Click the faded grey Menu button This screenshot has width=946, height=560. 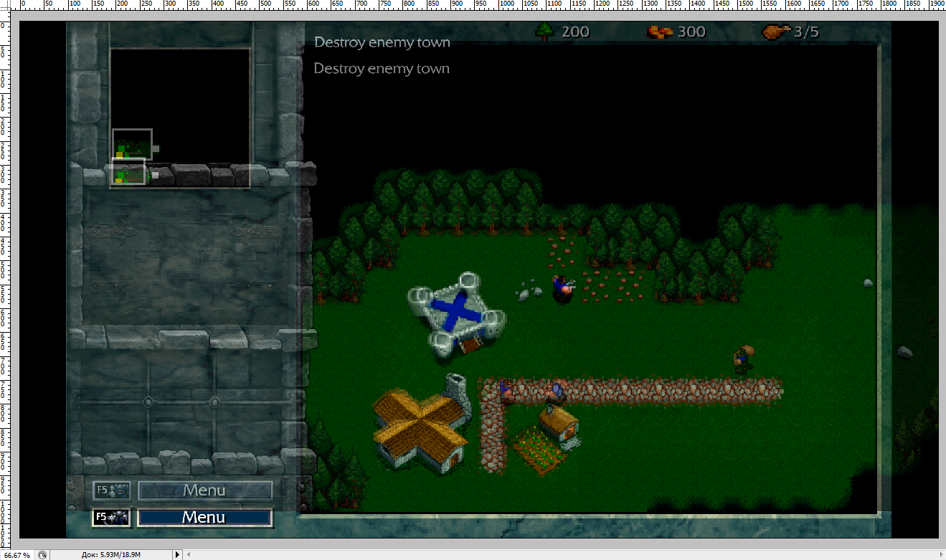pos(205,490)
